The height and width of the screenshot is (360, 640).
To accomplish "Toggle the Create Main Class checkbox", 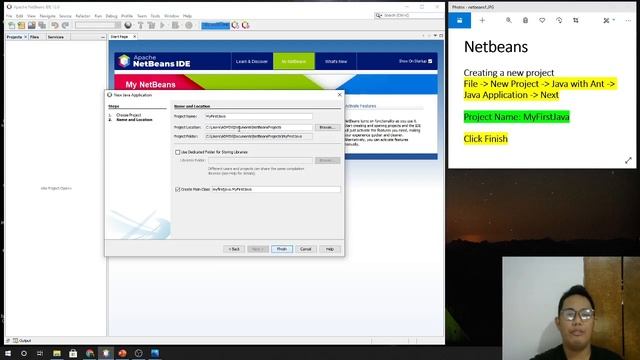I will pyautogui.click(x=178, y=189).
